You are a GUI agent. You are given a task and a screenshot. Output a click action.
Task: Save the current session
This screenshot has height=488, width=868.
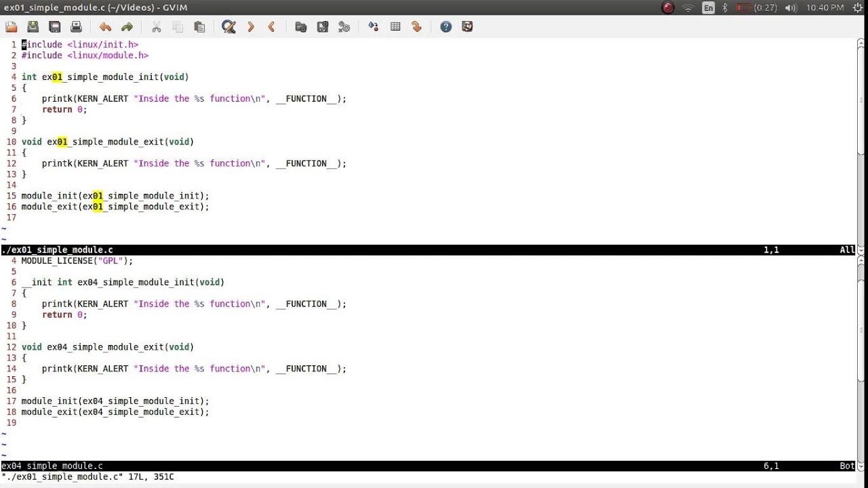323,27
